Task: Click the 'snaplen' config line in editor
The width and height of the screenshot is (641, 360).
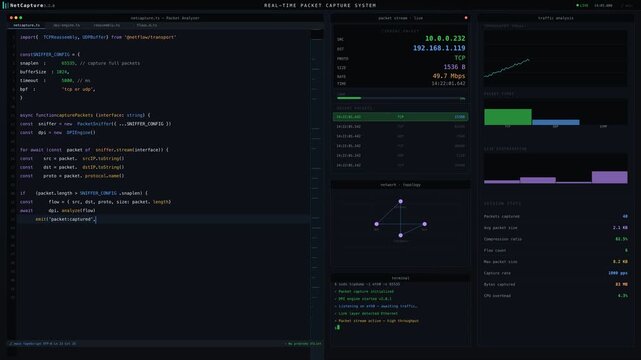Action: [80, 63]
